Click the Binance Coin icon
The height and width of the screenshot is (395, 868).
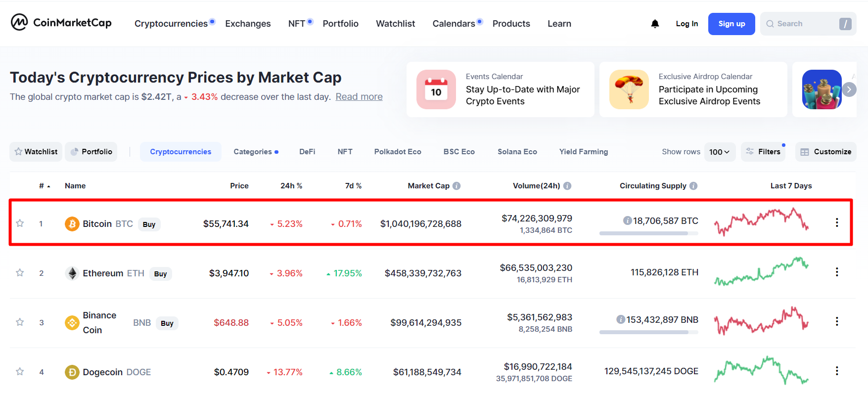click(72, 323)
